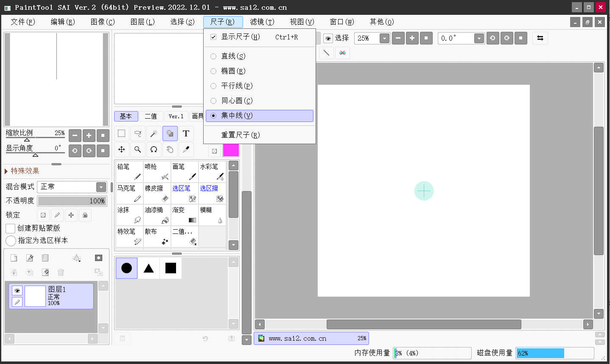
Task: Select 平行线 ruler option
Action: 260,86
